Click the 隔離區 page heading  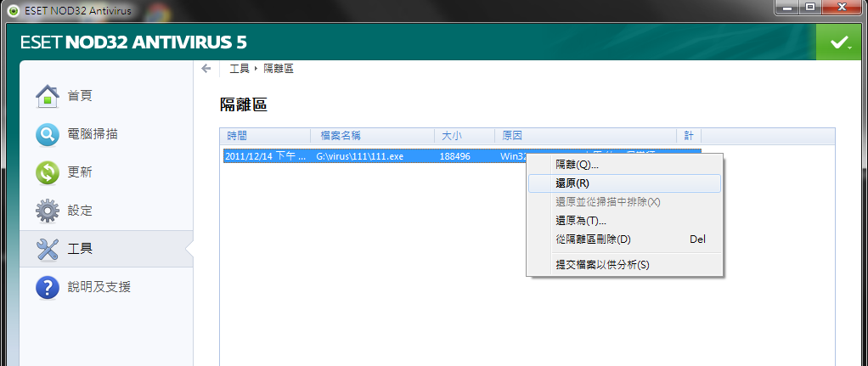point(244,105)
